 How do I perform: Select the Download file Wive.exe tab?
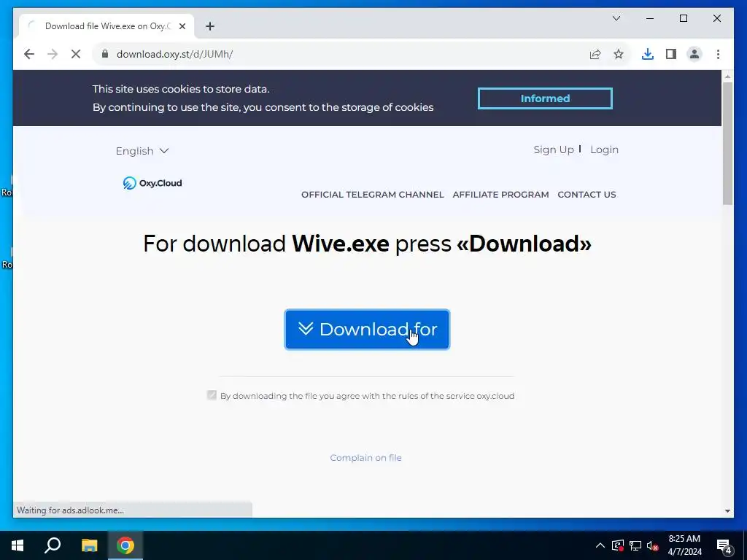107,26
